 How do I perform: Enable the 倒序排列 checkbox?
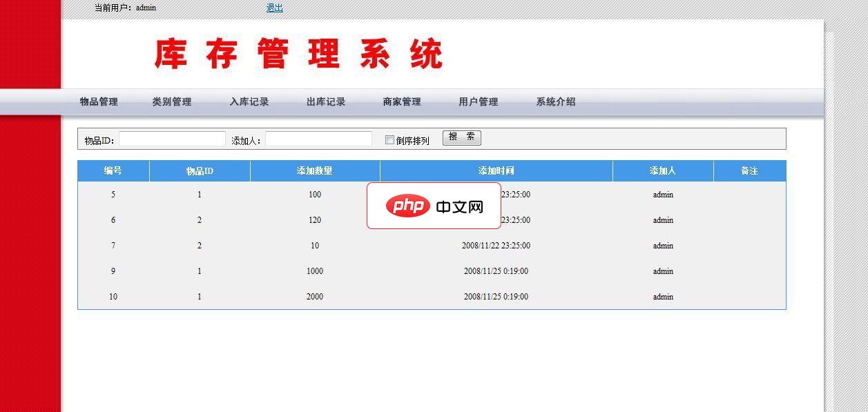tap(389, 140)
